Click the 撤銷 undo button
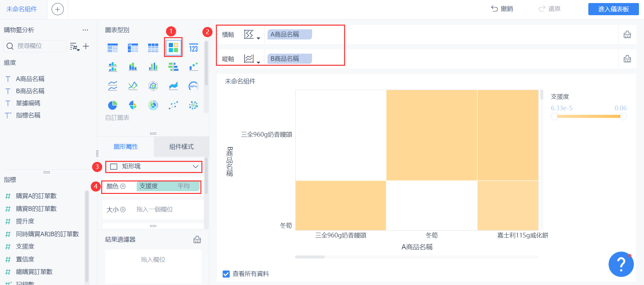The image size is (644, 285). click(502, 9)
